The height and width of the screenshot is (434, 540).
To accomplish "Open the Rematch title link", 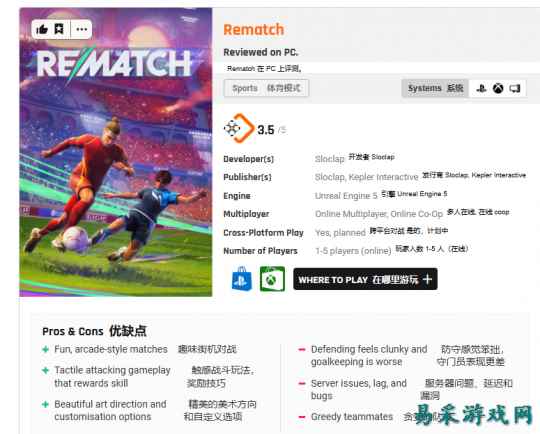I will [x=254, y=30].
